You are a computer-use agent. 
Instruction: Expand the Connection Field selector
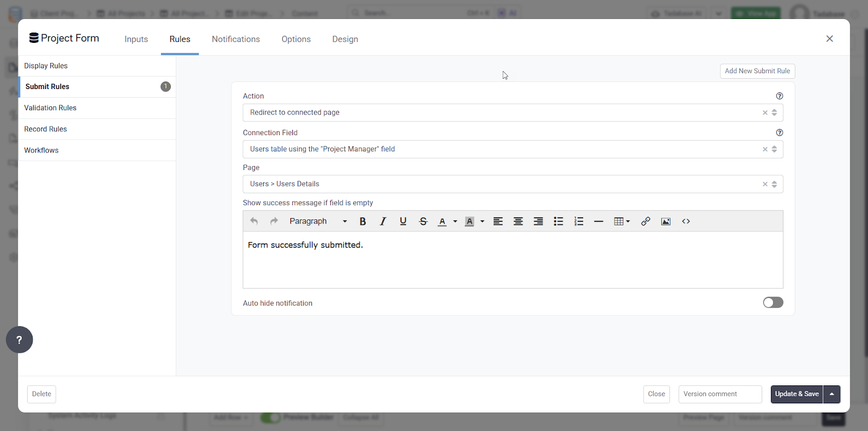(505, 149)
